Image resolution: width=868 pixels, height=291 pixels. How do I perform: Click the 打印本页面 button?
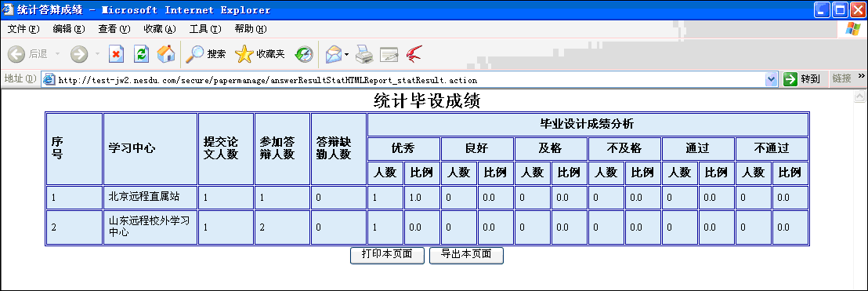coord(388,255)
